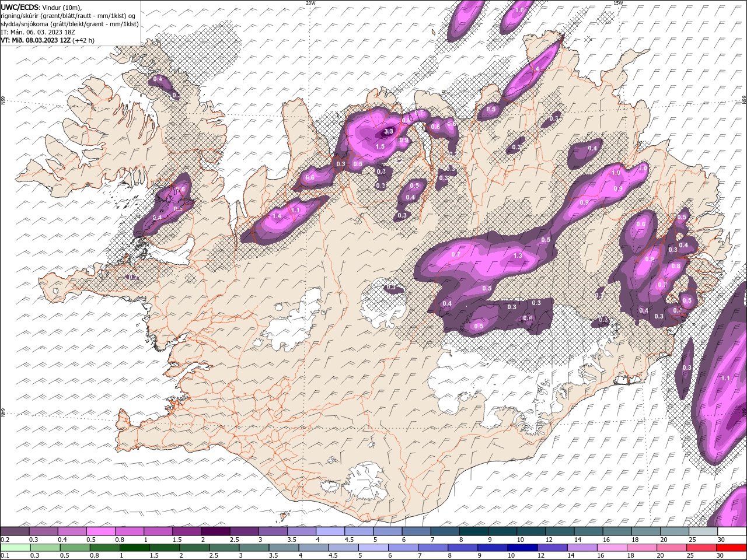Viewport: 747px width, 560px height.
Task: Click the 'slydda/snjókoma' legend description line
Action: point(69,24)
